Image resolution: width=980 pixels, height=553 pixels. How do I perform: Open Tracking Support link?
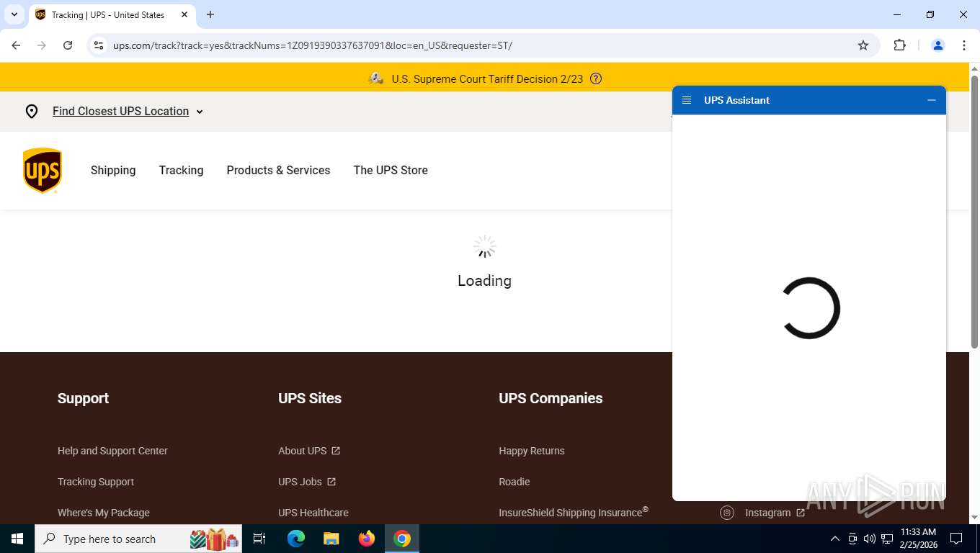[96, 482]
